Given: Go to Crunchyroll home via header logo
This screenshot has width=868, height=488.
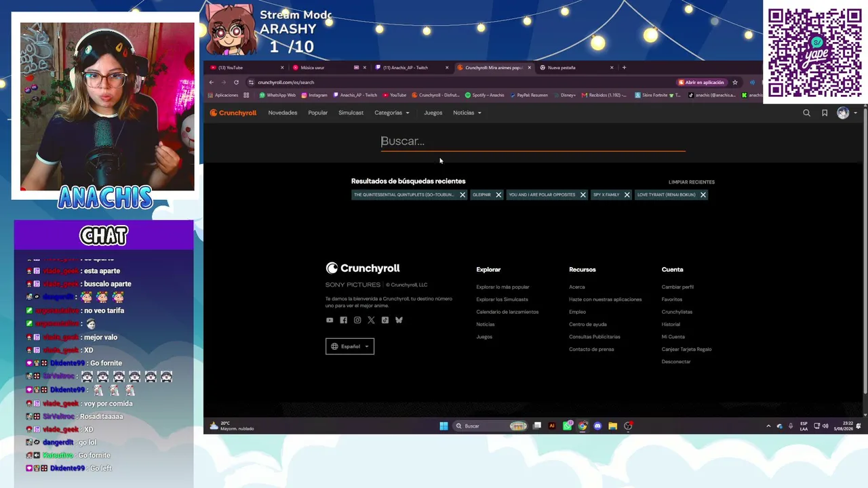Looking at the screenshot, I should point(233,113).
